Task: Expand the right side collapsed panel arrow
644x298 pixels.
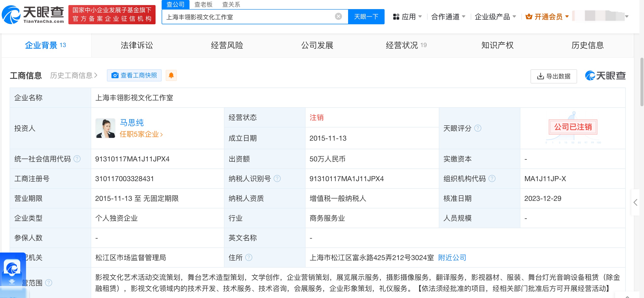Action: (x=635, y=202)
